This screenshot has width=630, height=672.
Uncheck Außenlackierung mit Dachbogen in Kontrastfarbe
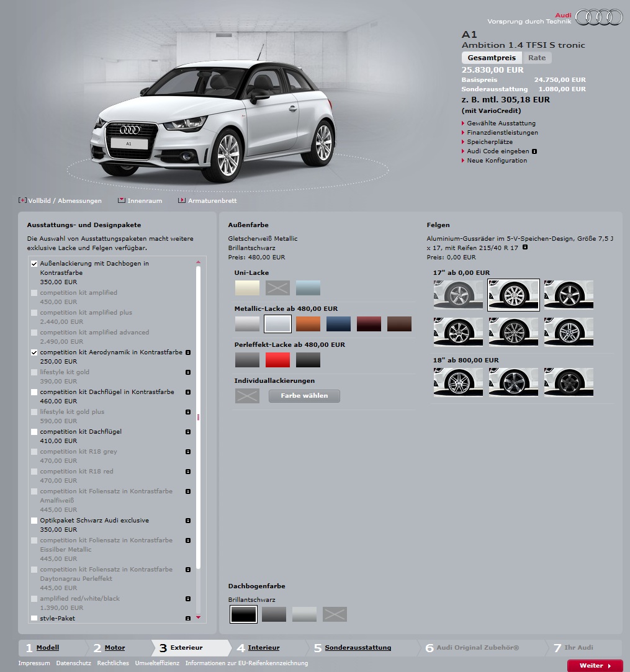pos(34,264)
